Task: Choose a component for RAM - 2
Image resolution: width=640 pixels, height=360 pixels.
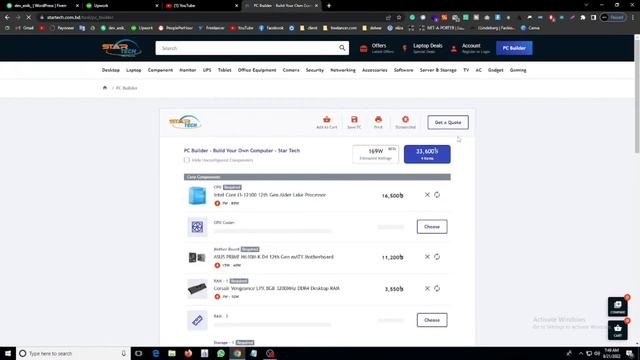Action: [432, 320]
